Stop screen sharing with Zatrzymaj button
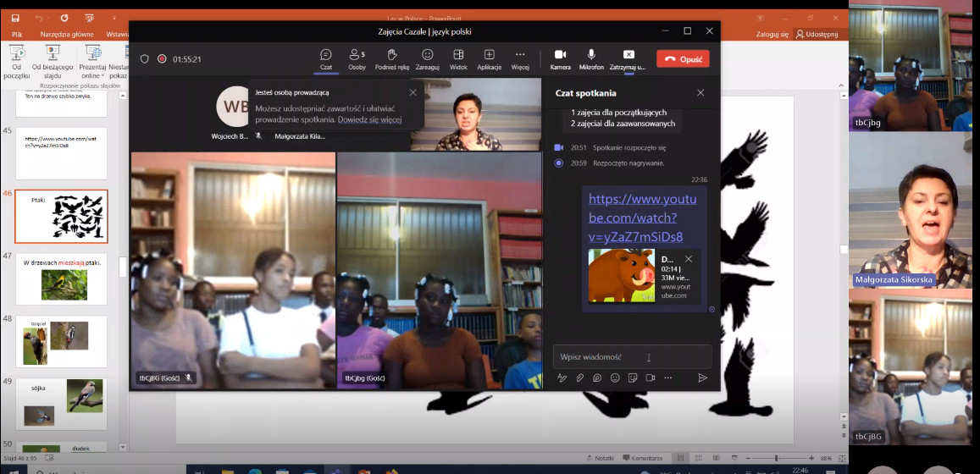This screenshot has height=474, width=980. [628, 58]
